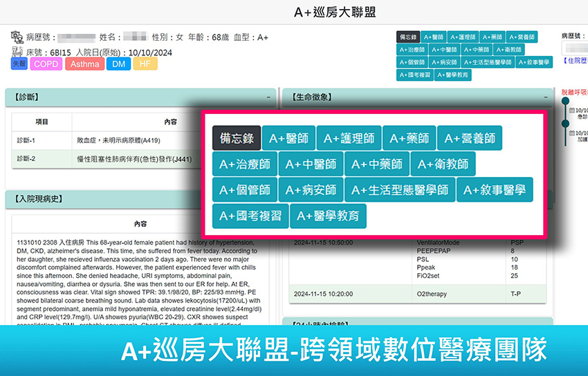
Task: Click the T-P value in the O2therapy row
Action: pos(515,294)
